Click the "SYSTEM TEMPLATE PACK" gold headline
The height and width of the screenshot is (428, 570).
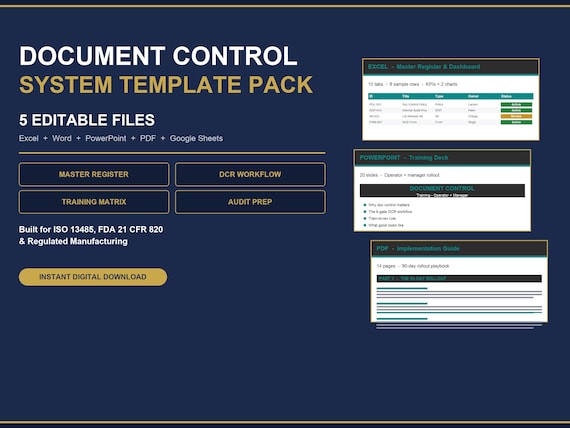(166, 85)
